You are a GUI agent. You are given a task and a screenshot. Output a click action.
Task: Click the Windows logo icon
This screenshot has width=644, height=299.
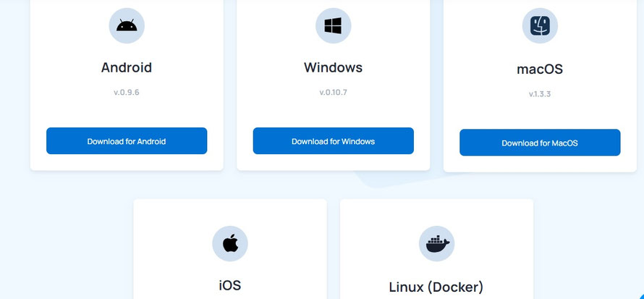333,25
